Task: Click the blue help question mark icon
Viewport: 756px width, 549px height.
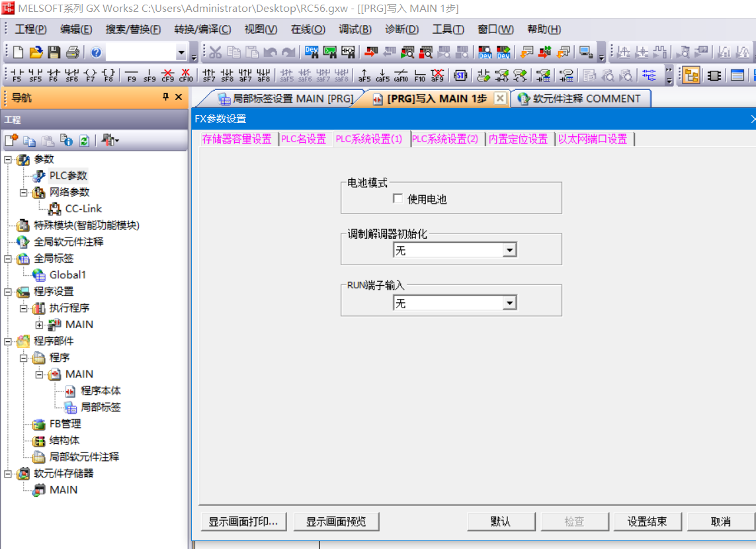Action: [96, 52]
